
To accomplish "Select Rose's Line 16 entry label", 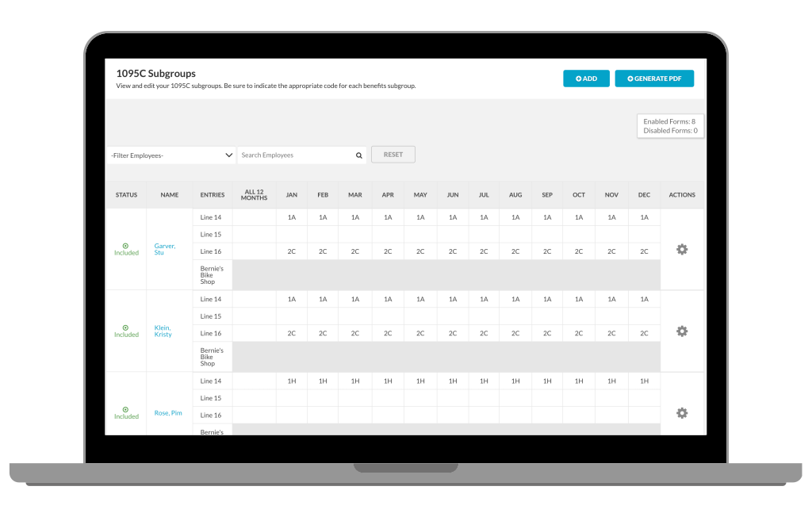I will point(211,416).
